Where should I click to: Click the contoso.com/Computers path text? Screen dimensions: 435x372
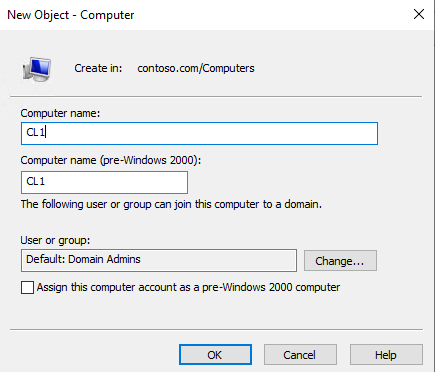(x=196, y=68)
